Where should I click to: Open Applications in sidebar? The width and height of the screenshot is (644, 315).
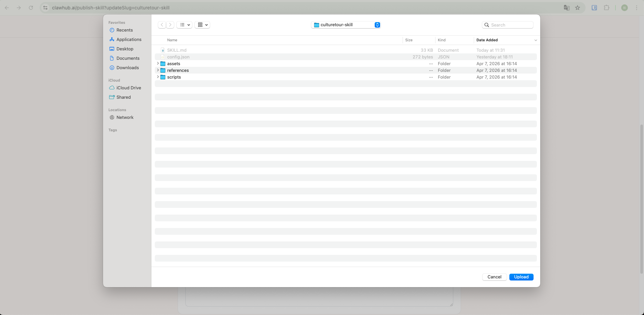(x=129, y=40)
